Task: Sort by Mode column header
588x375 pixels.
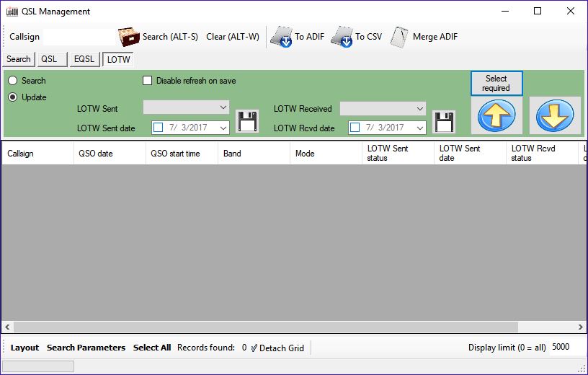Action: tap(326, 154)
